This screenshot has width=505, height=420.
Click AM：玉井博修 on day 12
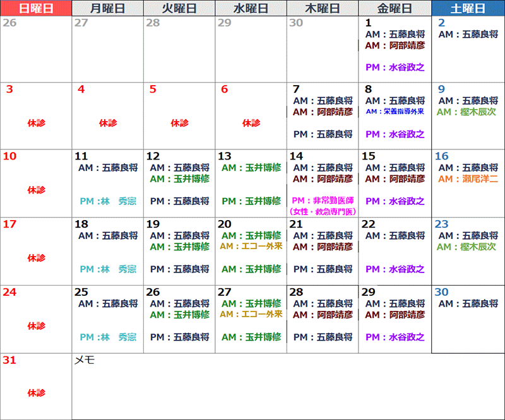179,178
